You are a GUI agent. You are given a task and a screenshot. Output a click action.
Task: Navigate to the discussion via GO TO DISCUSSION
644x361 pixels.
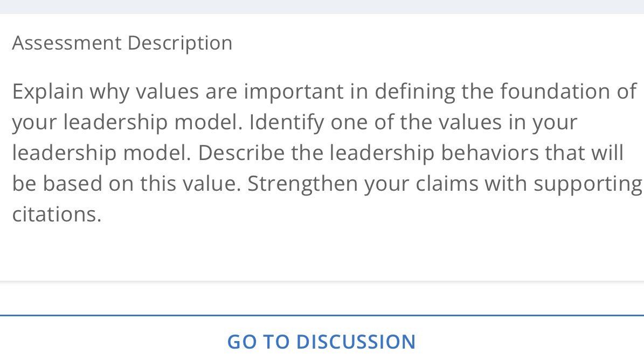coord(321,341)
